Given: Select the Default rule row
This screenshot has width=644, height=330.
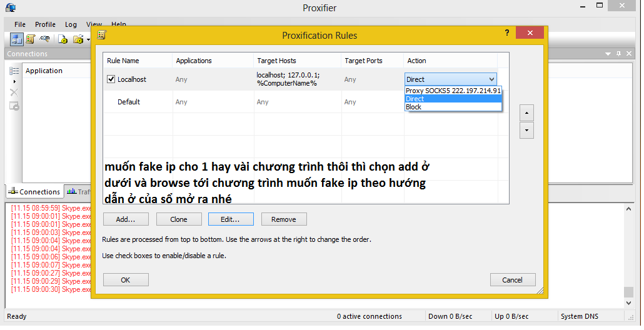Looking at the screenshot, I should pyautogui.click(x=129, y=102).
